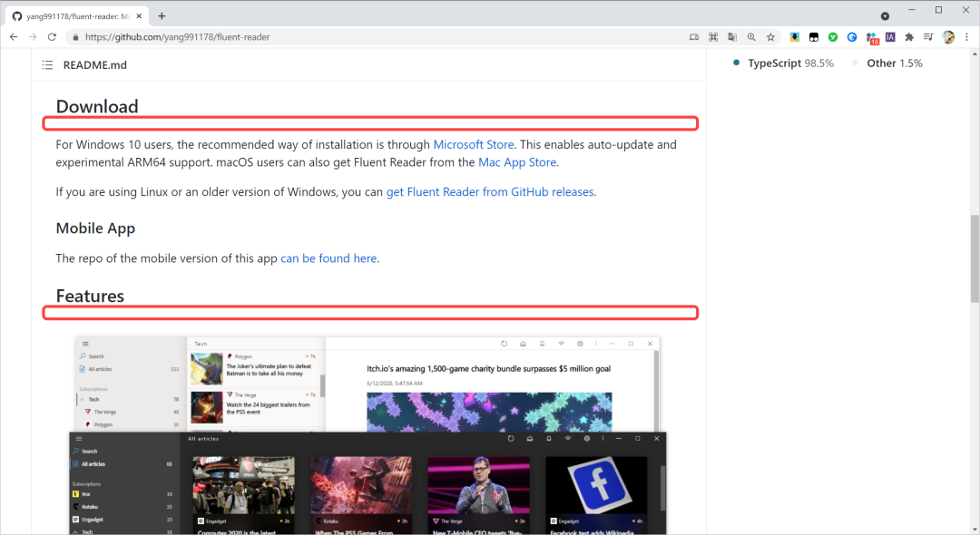Screen dimensions: 980x535
Task: Click the blue circle extension icon
Action: [x=852, y=37]
